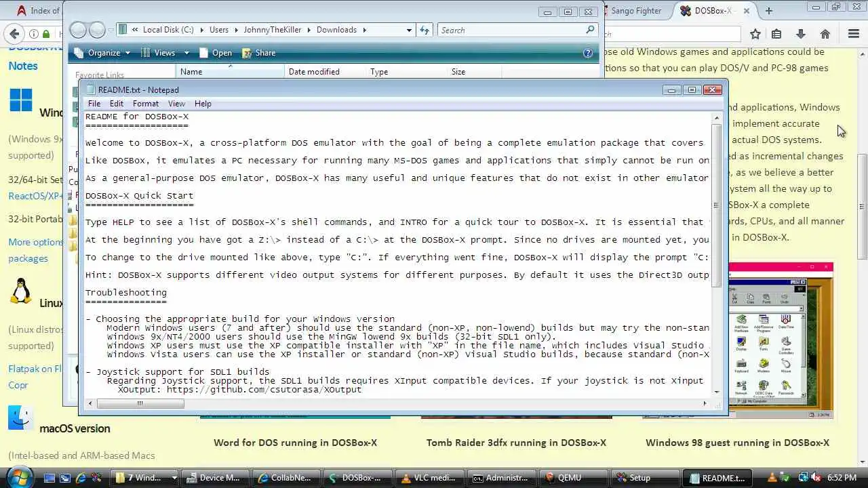Sort by Name column in Explorer
Image resolution: width=868 pixels, height=488 pixels.
[x=230, y=71]
